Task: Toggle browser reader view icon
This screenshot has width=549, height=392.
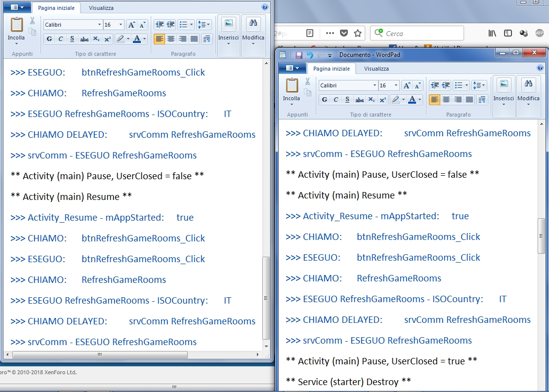Action: (x=309, y=33)
